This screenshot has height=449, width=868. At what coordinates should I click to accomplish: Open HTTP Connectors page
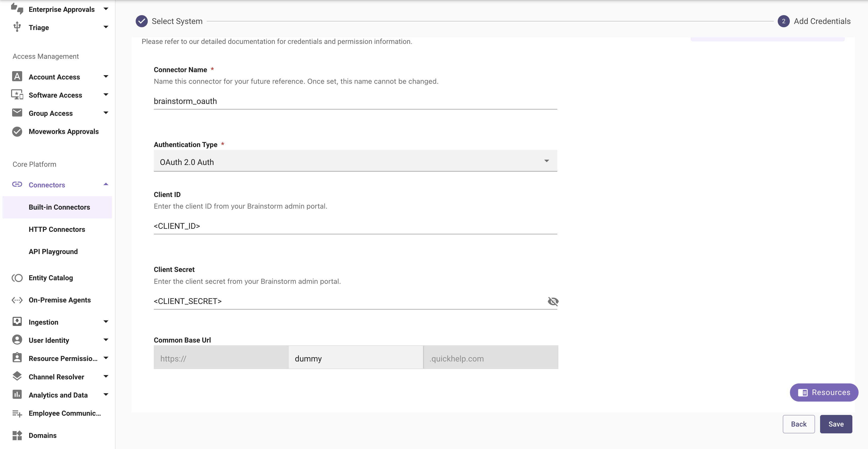(56, 229)
